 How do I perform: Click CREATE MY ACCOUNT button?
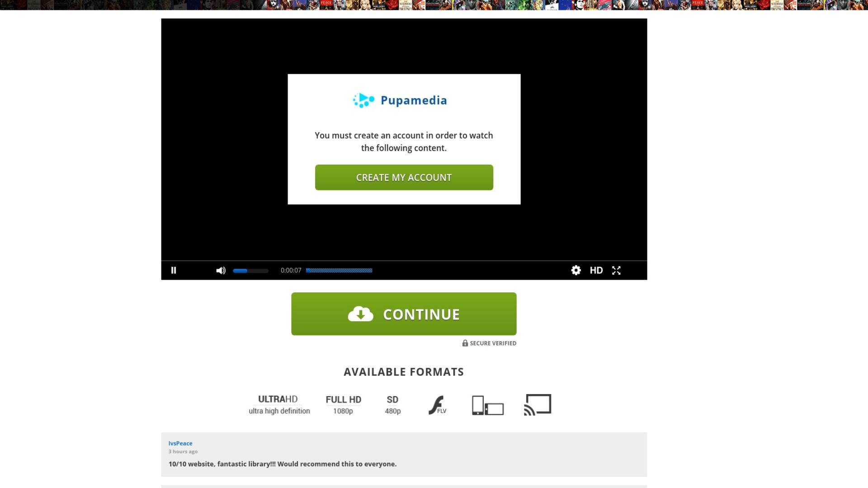(x=404, y=178)
